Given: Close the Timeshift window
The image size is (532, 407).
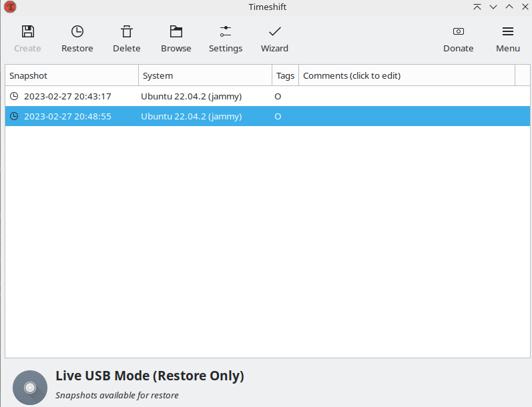Looking at the screenshot, I should tap(525, 7).
